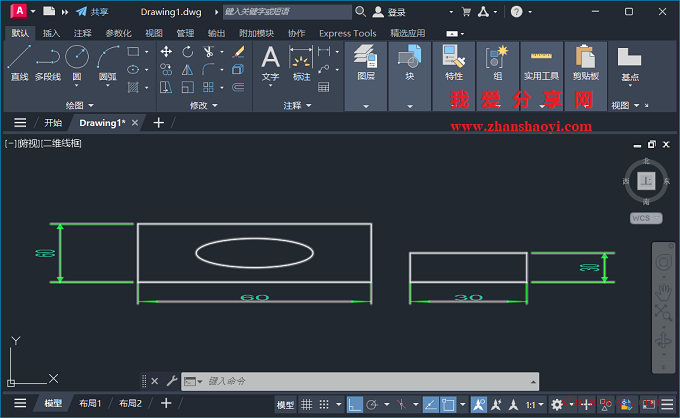
Task: Activate the Trim tool
Action: click(x=209, y=52)
